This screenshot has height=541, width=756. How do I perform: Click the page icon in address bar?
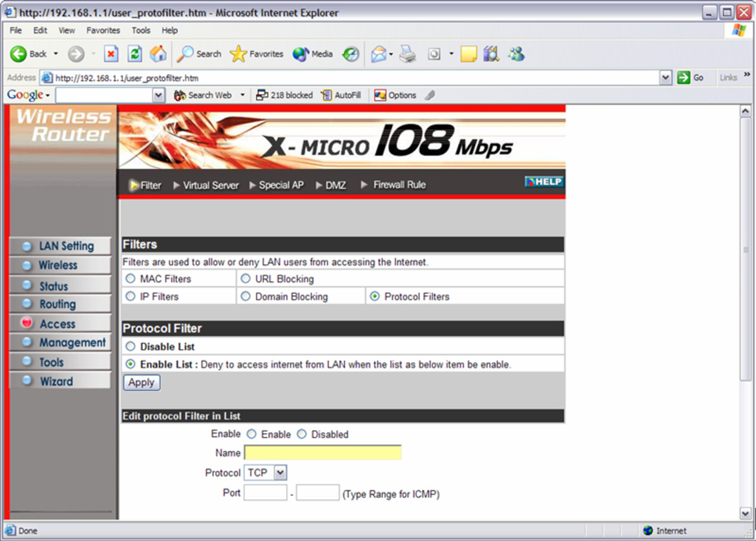[47, 77]
